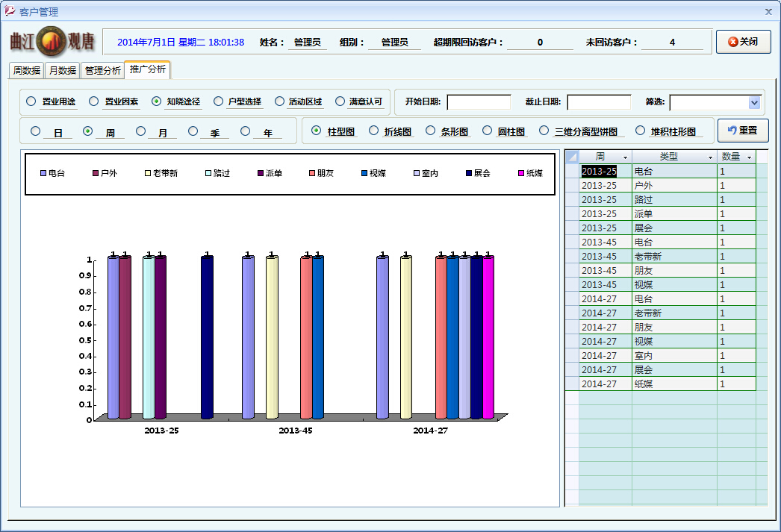Click the 2014-27 week cell in the 纸媒 row

coord(606,384)
